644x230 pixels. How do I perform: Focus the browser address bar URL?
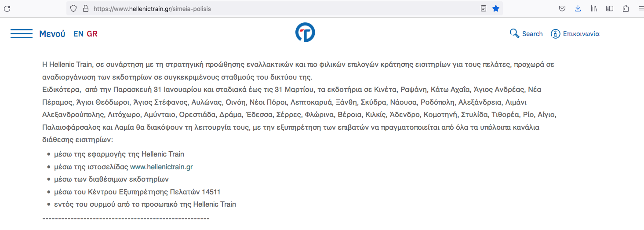(264, 8)
